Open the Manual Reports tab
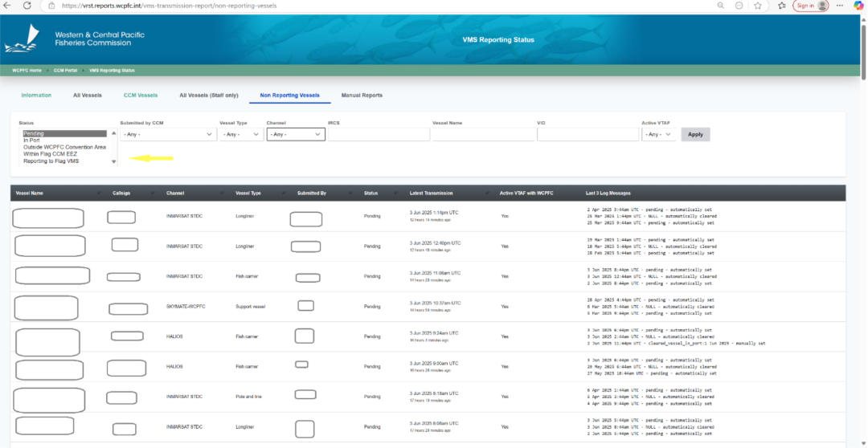The width and height of the screenshot is (868, 448). (x=362, y=96)
